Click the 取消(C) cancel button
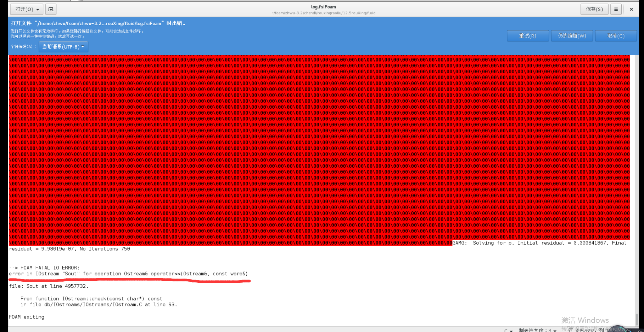644x332 pixels. click(x=616, y=36)
